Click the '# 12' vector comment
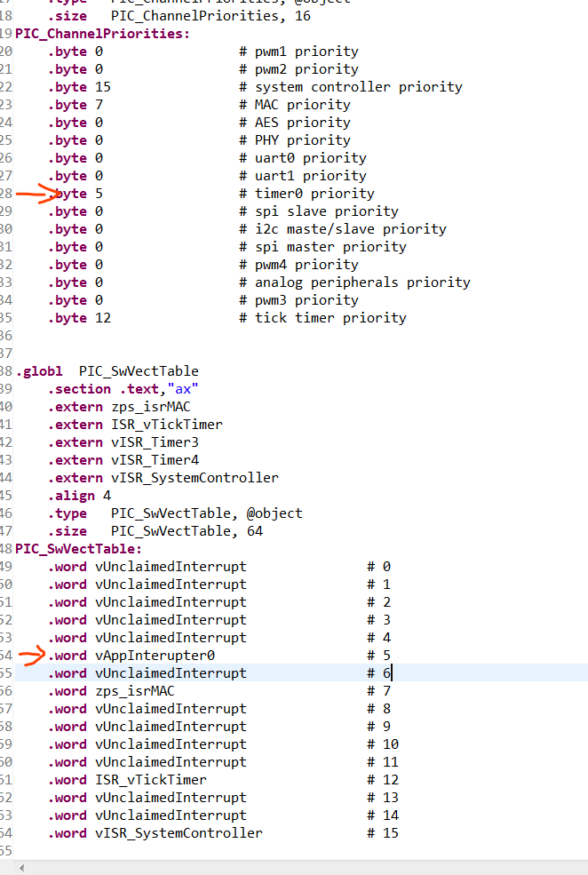Viewport: 588px width, 875px height. (x=383, y=780)
